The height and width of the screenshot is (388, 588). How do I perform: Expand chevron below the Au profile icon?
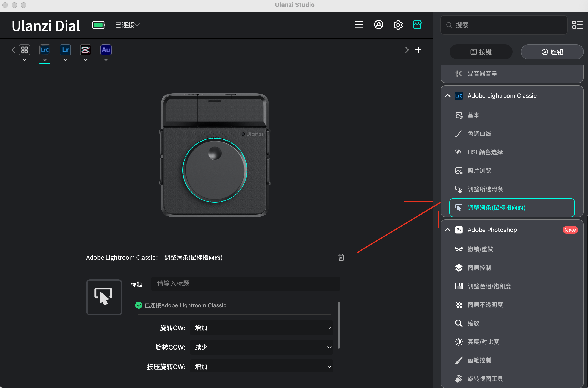click(x=106, y=60)
